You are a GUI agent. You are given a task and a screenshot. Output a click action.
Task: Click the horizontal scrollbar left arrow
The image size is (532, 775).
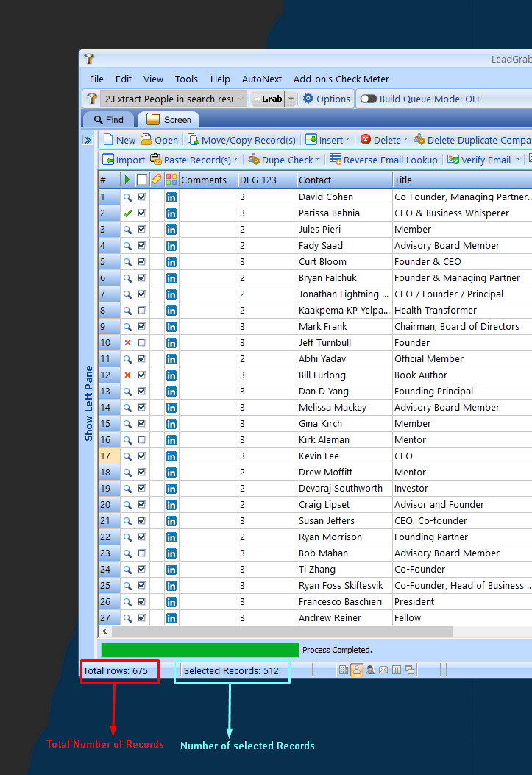pyautogui.click(x=104, y=631)
